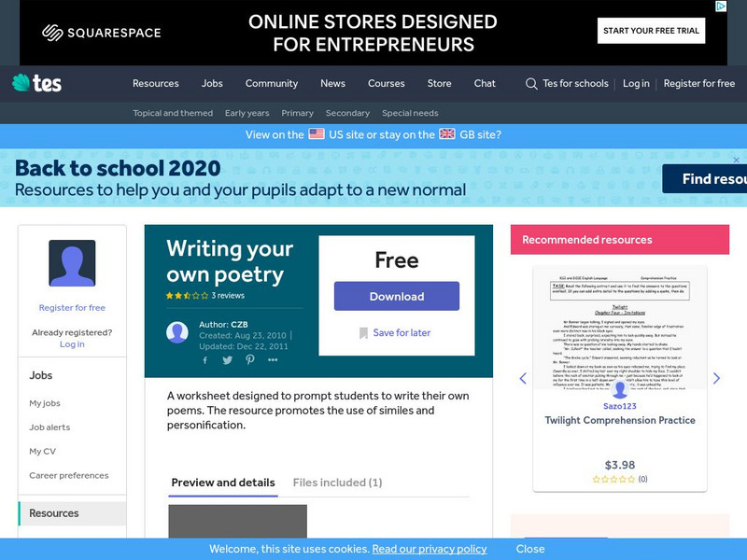Screen dimensions: 747x560
Task: Go to previous recommended resource
Action: pyautogui.click(x=523, y=378)
